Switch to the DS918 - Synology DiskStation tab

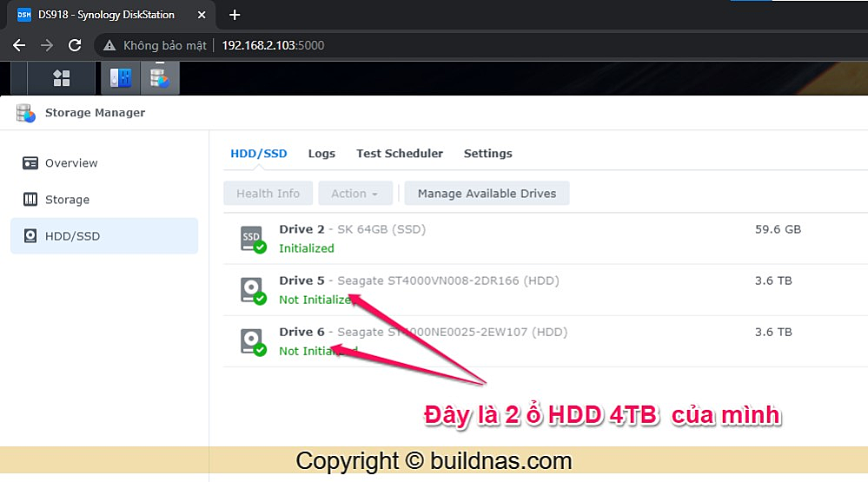[x=110, y=15]
